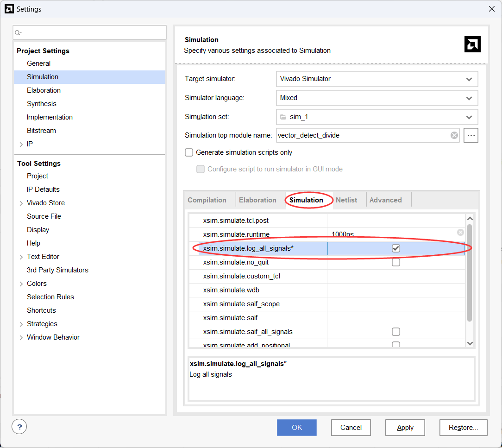Click the Apply button
Viewport: 502px width, 448px height.
(405, 428)
